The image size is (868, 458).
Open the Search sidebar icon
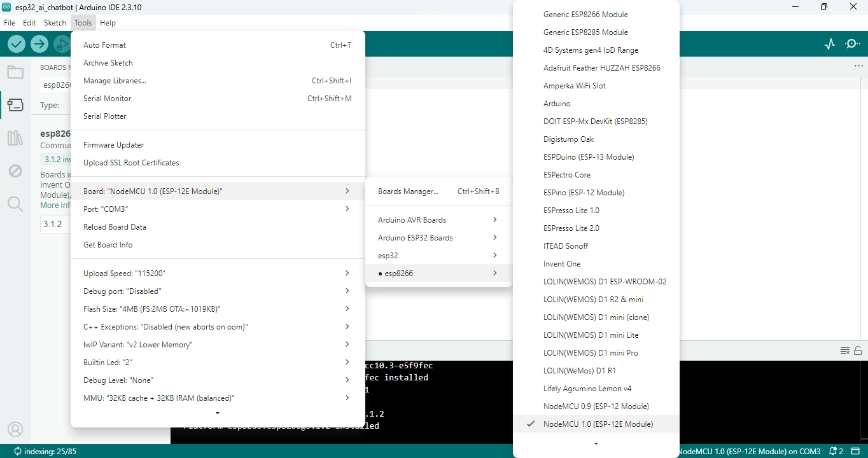[15, 204]
